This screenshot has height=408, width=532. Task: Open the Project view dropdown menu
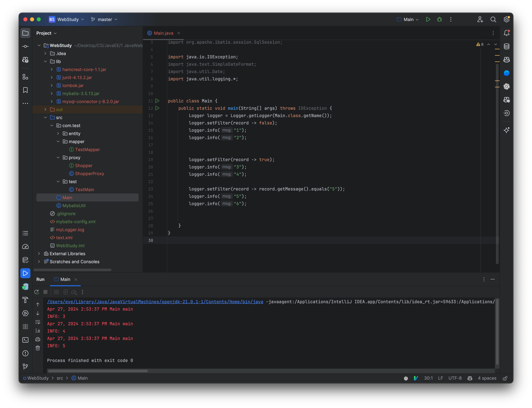pyautogui.click(x=46, y=33)
